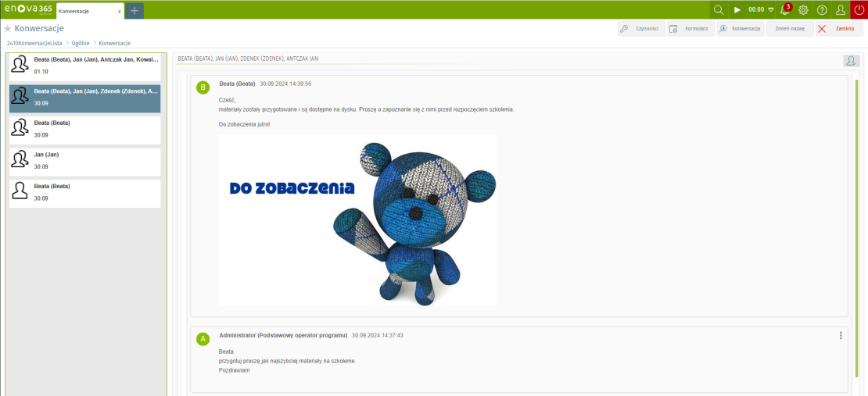Open the Czynności actions menu

pos(640,28)
